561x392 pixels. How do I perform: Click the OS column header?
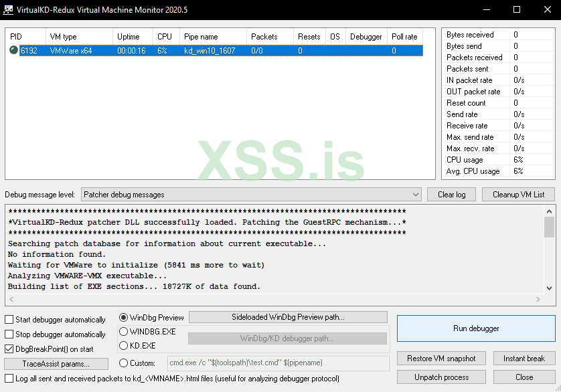pos(335,37)
